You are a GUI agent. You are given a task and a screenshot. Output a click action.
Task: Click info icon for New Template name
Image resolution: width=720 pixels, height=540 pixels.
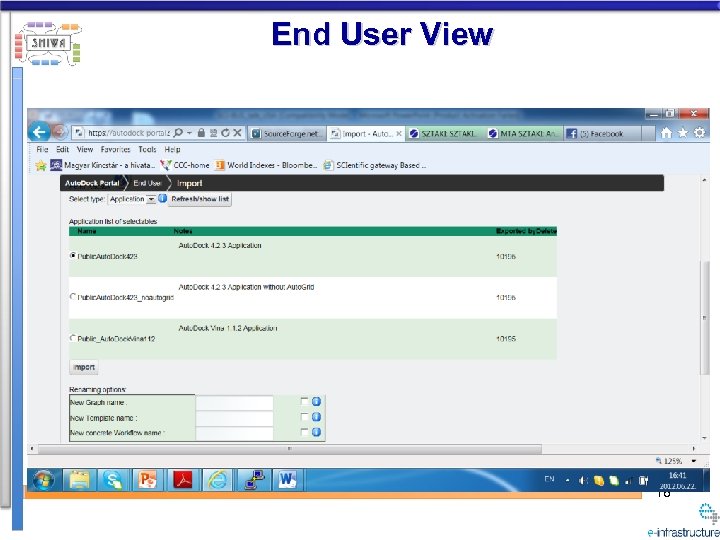(x=316, y=417)
